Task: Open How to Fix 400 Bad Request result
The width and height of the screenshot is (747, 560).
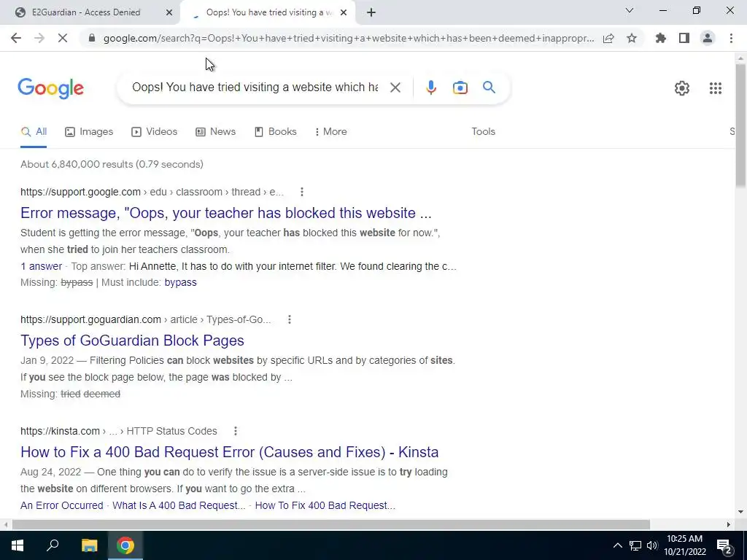Action: pos(229,452)
